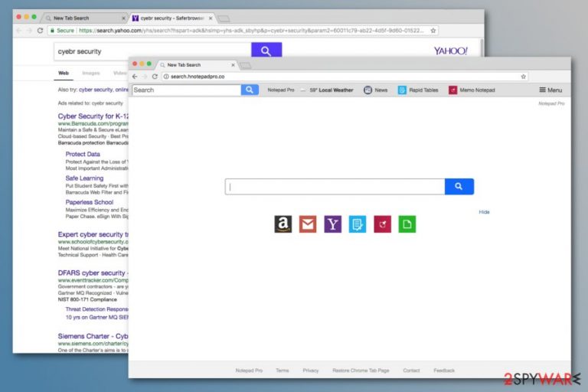This screenshot has height=392, width=588.
Task: Switch to Images tab in Yahoo results
Action: click(x=91, y=73)
